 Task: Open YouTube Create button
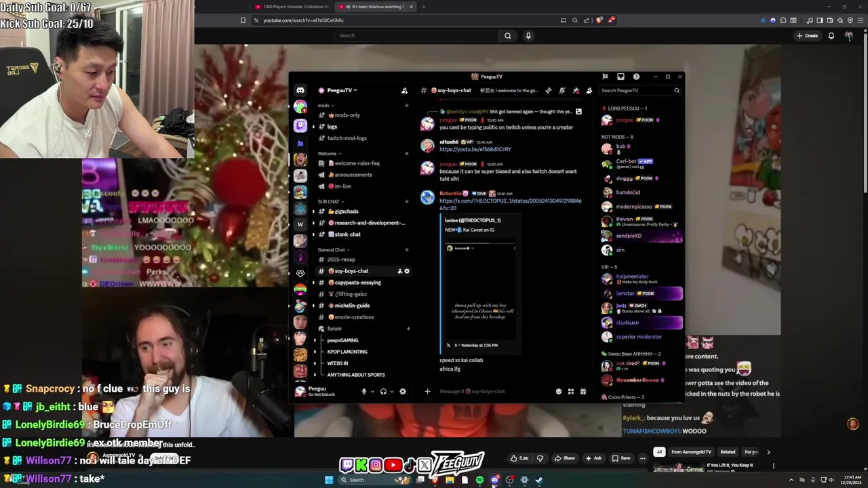tap(808, 35)
